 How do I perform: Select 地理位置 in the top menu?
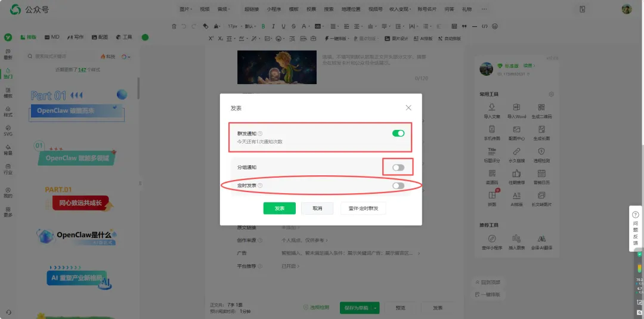coord(351,9)
